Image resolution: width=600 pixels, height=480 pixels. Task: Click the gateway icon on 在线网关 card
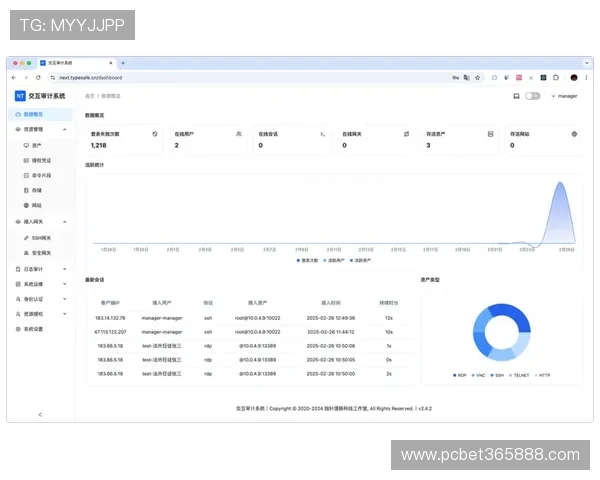coord(406,133)
